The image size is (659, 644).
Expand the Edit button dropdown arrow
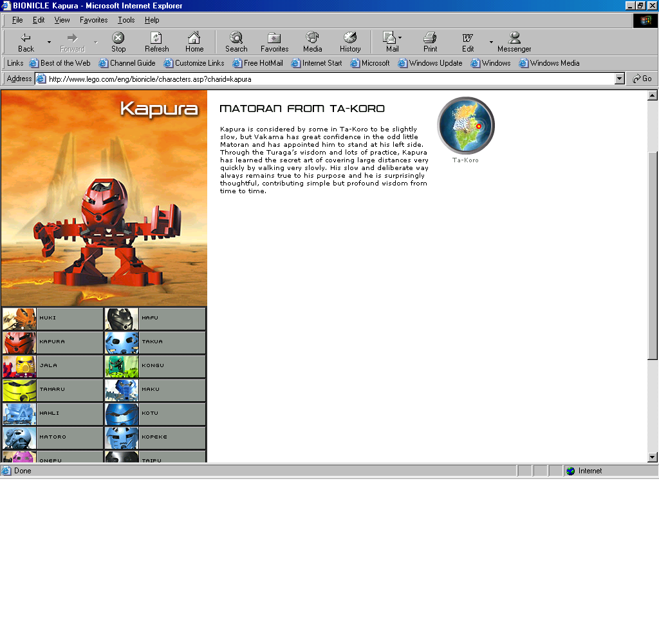pyautogui.click(x=491, y=43)
